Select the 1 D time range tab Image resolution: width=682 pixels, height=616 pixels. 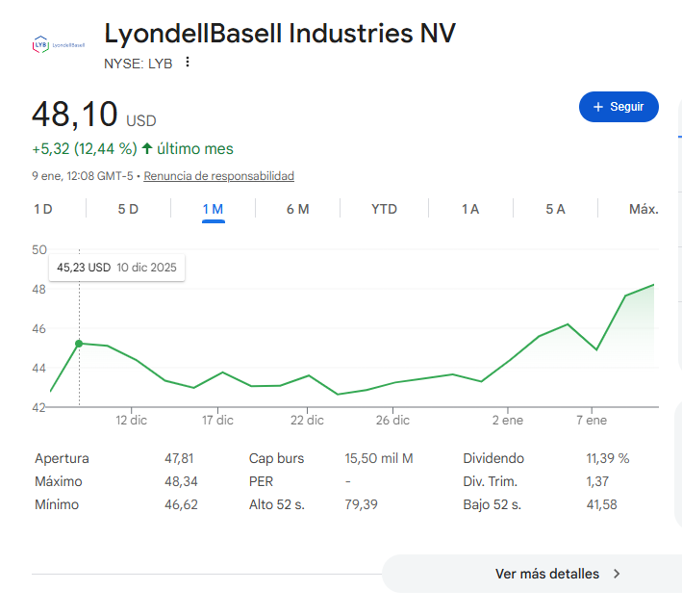point(43,209)
